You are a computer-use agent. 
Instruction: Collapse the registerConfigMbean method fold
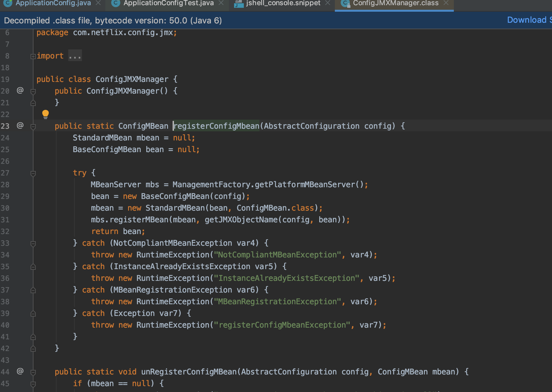(x=33, y=126)
